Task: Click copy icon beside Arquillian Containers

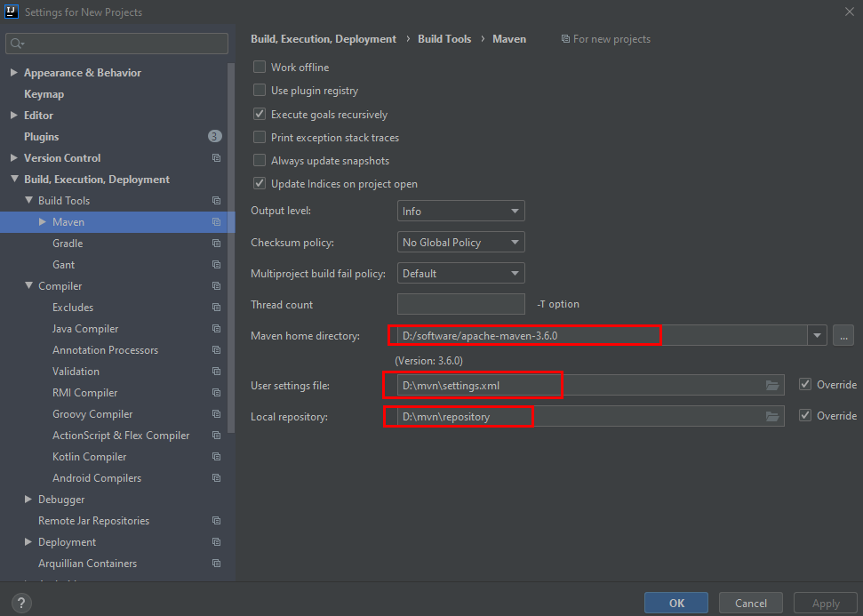Action: [216, 564]
